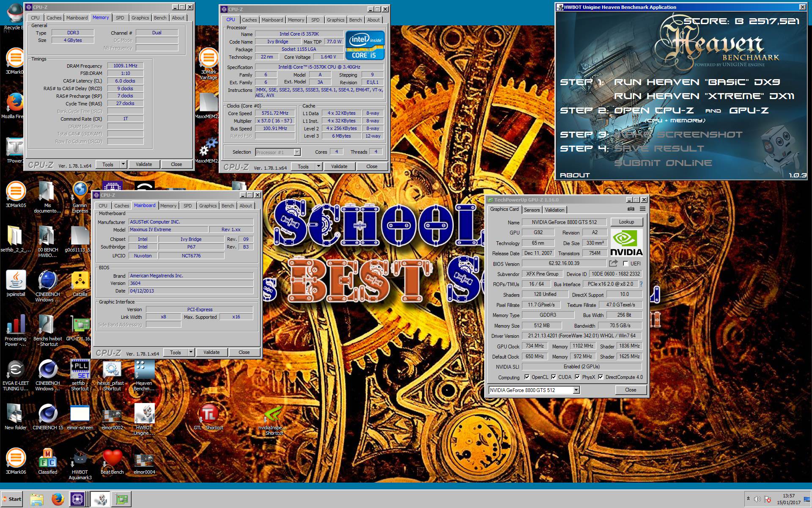
Task: Toggle the PhysX checkbox
Action: [x=577, y=377]
